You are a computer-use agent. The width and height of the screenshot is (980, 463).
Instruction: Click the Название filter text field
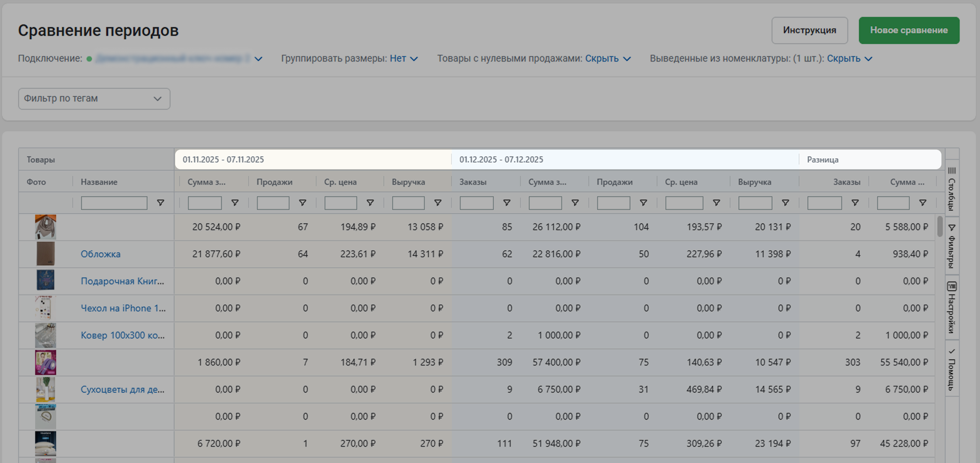click(x=114, y=203)
